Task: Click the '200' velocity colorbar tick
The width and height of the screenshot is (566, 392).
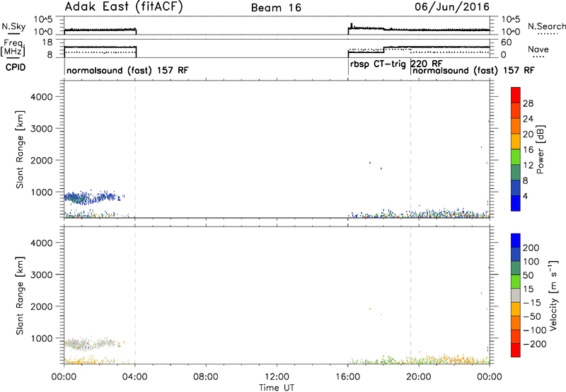Action: [x=531, y=248]
